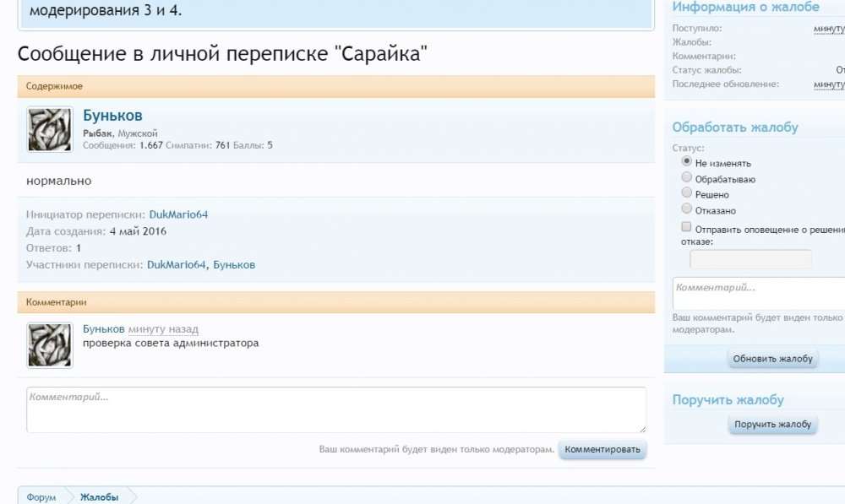Click 'Поручить жалобу' button
Image resolution: width=845 pixels, height=504 pixels.
click(x=772, y=425)
